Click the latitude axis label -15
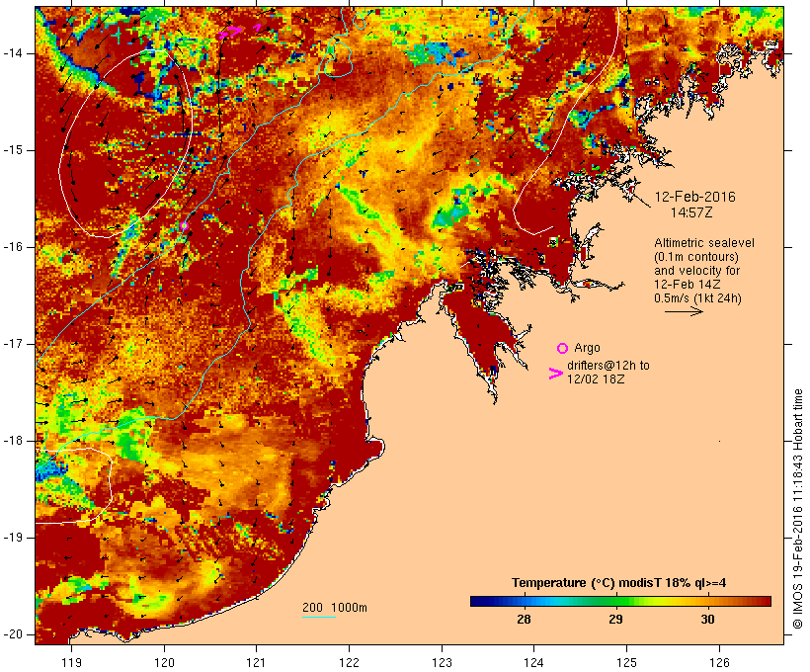Screen dimensions: 810x672 (13, 150)
